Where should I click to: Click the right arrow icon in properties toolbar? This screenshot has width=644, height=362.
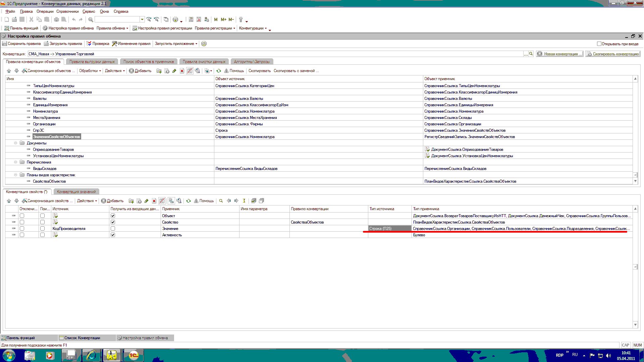[x=236, y=201]
